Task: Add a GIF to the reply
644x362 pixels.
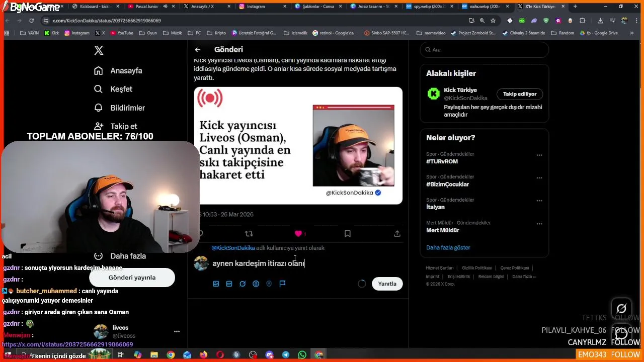Action: [x=229, y=284]
